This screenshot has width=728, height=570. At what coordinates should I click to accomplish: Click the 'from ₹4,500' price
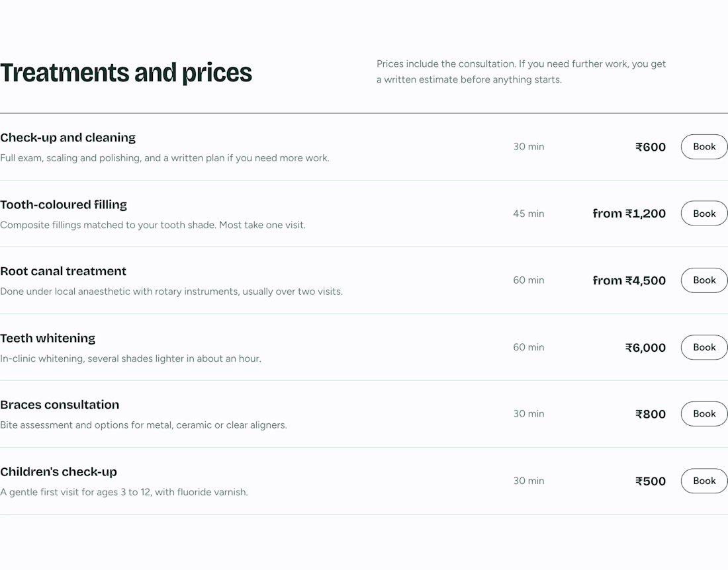629,280
